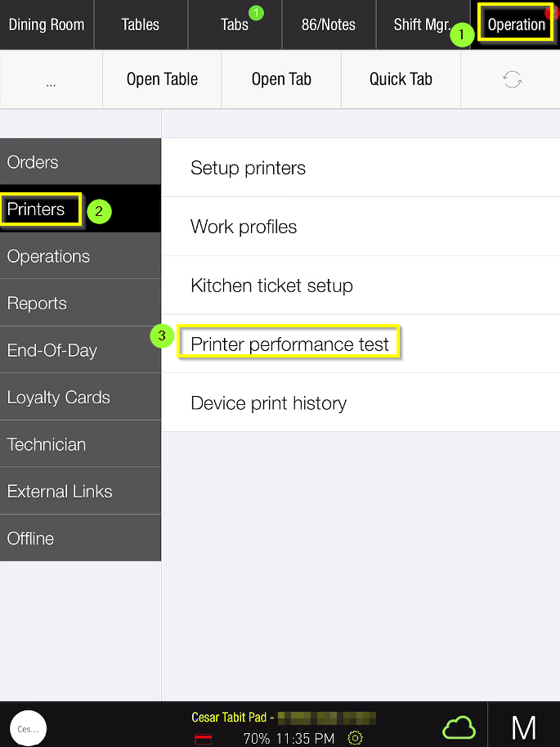Click the yellow settings gear icon
The height and width of the screenshot is (747, 560).
point(355,738)
